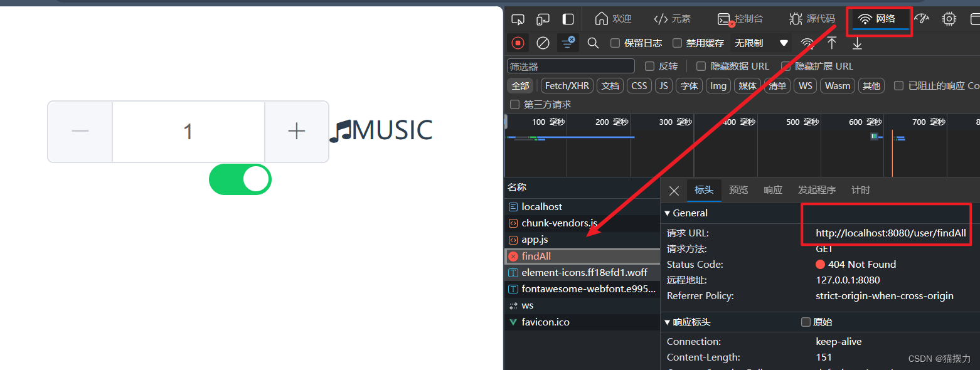Clear the network log

point(543,43)
